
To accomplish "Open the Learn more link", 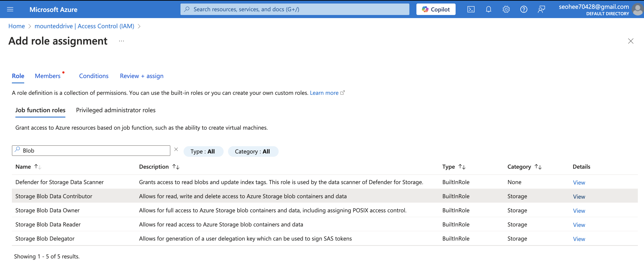I will pyautogui.click(x=327, y=93).
